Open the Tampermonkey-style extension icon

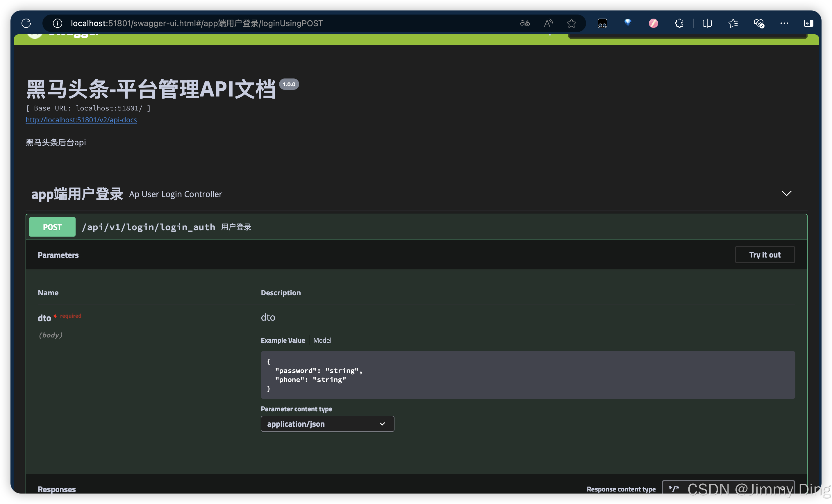(x=602, y=23)
